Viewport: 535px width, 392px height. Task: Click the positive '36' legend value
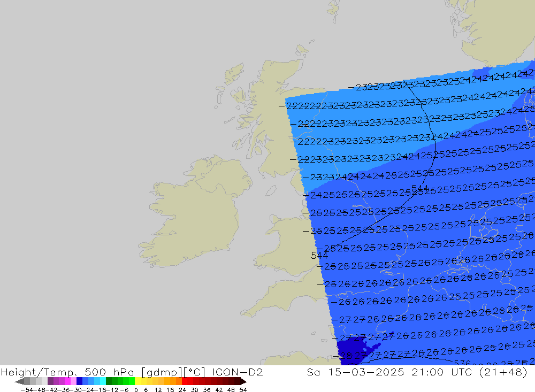click(x=207, y=390)
